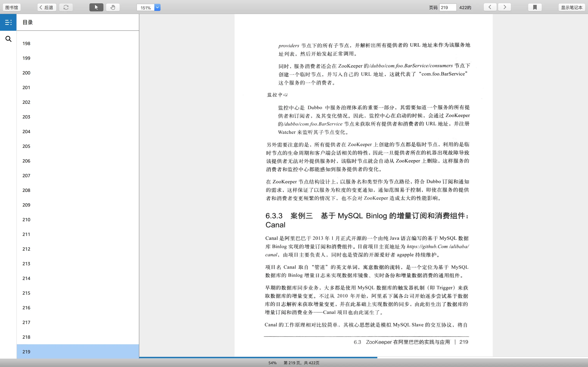
Task: Select page 212 in the contents list
Action: [x=26, y=249]
